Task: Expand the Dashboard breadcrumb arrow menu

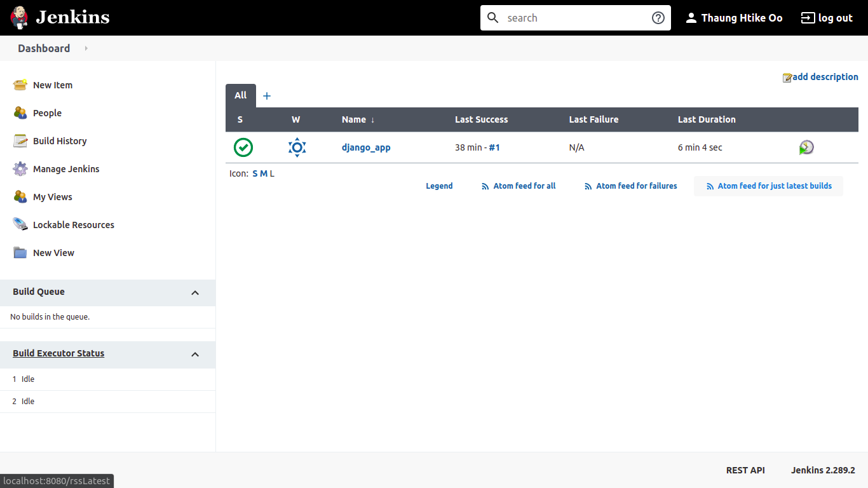Action: [86, 48]
